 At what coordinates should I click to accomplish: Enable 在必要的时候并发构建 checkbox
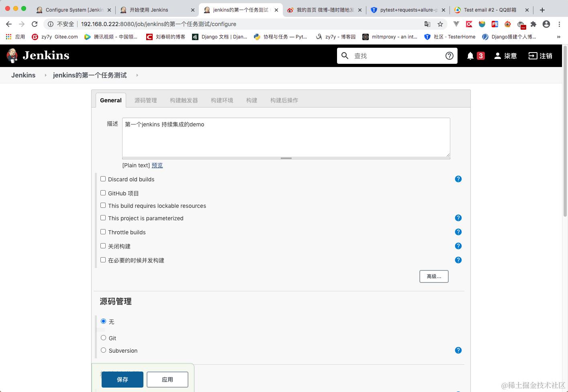click(103, 260)
